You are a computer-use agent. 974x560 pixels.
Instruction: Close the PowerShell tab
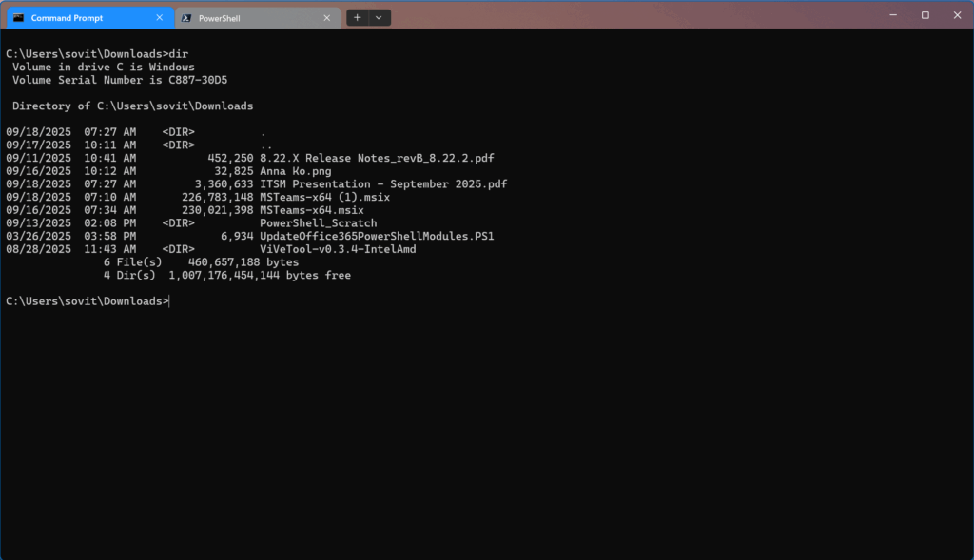[x=327, y=16]
